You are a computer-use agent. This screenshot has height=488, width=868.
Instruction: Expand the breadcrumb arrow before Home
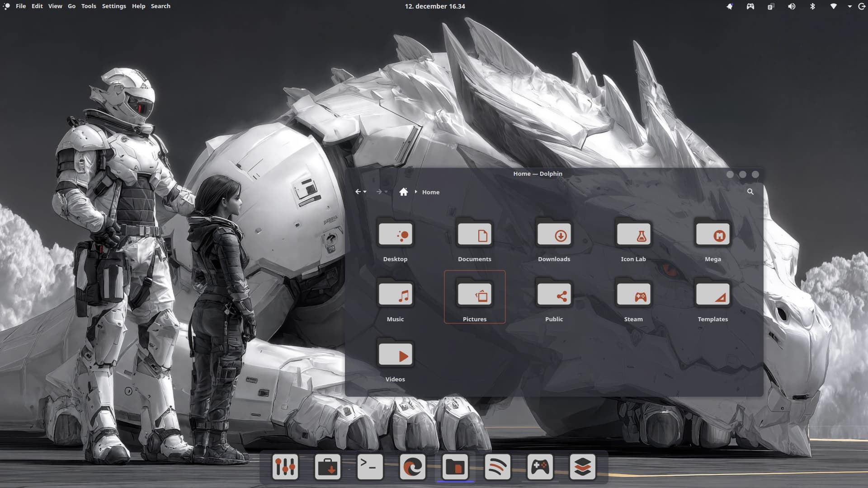coord(416,192)
